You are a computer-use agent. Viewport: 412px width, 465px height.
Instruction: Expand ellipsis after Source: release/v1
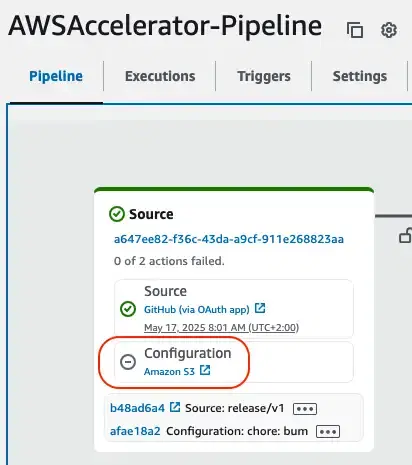coord(305,409)
